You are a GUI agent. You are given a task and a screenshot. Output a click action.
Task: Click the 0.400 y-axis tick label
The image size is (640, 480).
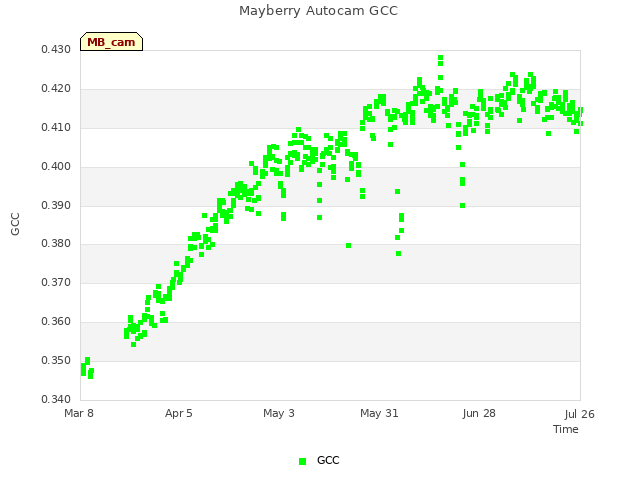click(x=56, y=167)
